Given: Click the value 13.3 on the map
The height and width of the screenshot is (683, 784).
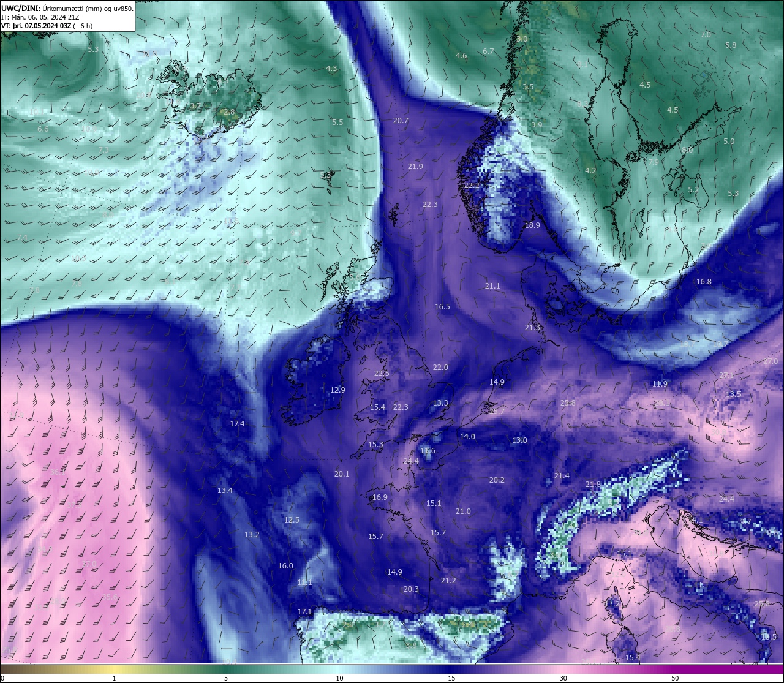Looking at the screenshot, I should [440, 403].
